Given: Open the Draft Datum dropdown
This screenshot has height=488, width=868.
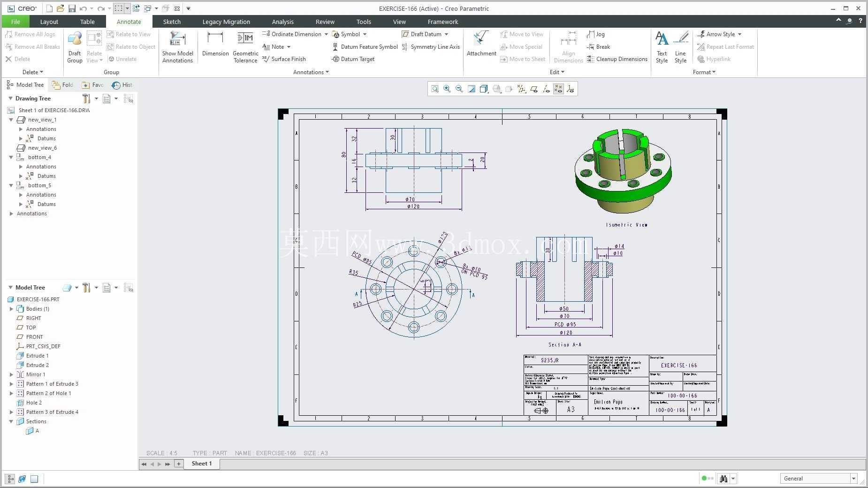Looking at the screenshot, I should (x=446, y=34).
